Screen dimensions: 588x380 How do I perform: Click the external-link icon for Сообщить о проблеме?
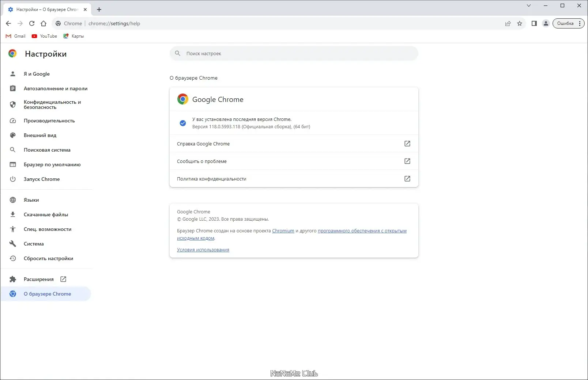[407, 161]
